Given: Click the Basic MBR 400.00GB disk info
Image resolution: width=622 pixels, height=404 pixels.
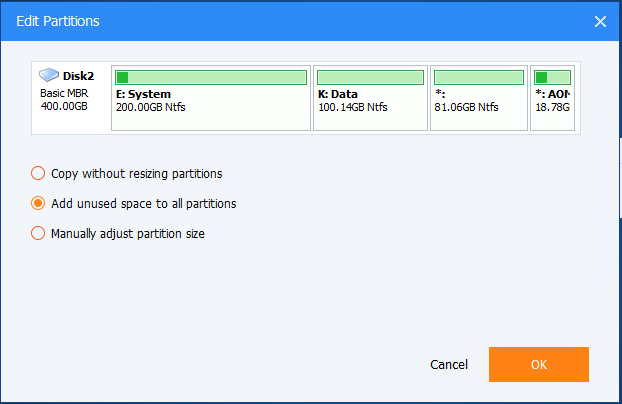Looking at the screenshot, I should pyautogui.click(x=62, y=100).
